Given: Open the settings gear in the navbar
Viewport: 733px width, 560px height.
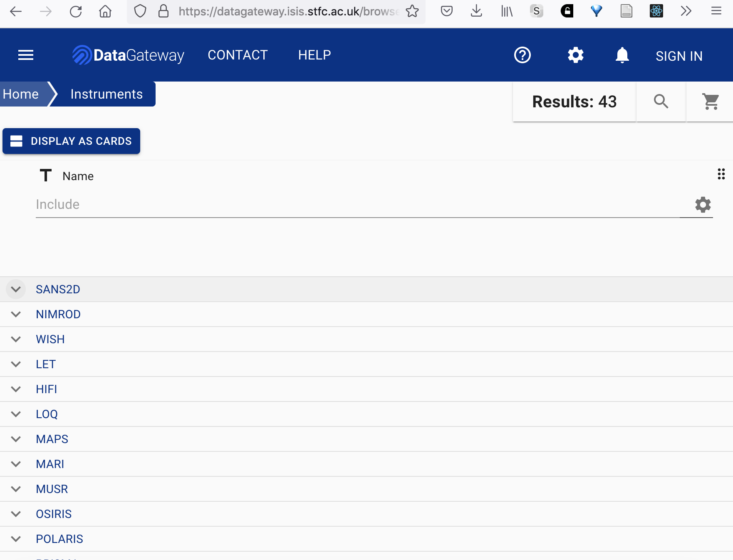Looking at the screenshot, I should pos(576,55).
